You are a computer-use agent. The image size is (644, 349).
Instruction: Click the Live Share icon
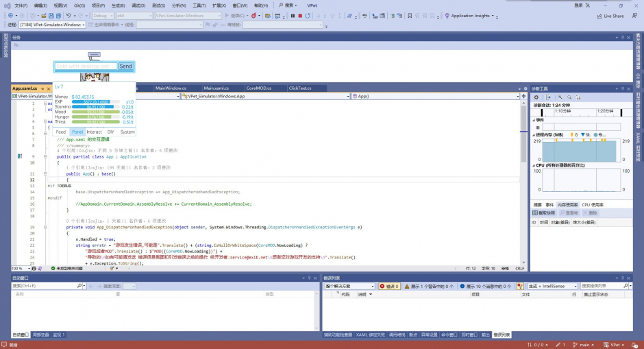[x=599, y=15]
